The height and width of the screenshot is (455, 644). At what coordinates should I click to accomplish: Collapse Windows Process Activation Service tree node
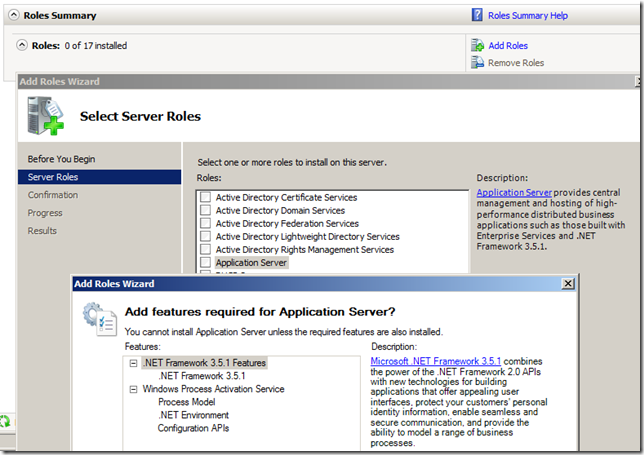coord(133,389)
